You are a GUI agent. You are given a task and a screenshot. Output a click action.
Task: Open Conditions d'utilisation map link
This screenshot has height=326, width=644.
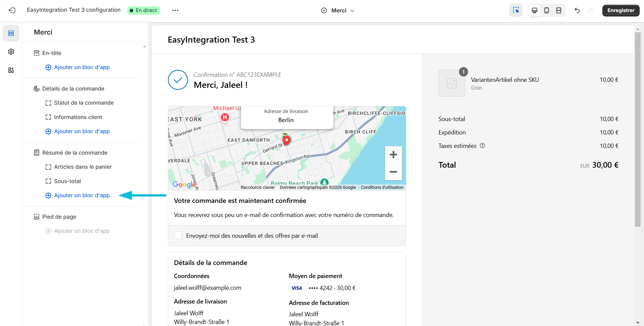click(382, 187)
